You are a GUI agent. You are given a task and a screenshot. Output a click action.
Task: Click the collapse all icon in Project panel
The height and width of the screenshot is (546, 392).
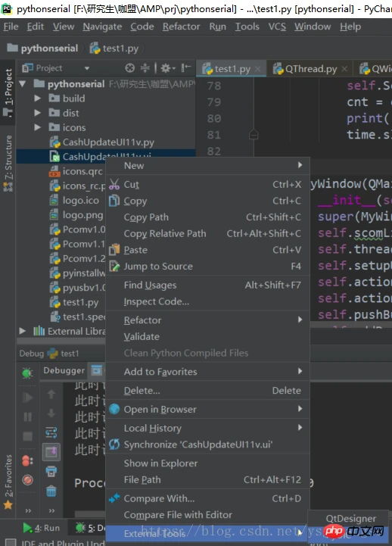(x=145, y=68)
